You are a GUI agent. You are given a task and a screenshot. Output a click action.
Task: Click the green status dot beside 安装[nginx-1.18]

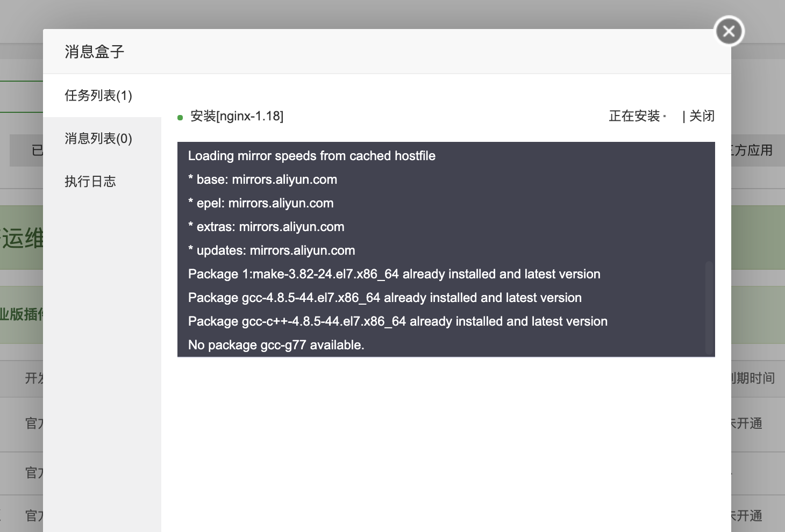click(x=180, y=117)
